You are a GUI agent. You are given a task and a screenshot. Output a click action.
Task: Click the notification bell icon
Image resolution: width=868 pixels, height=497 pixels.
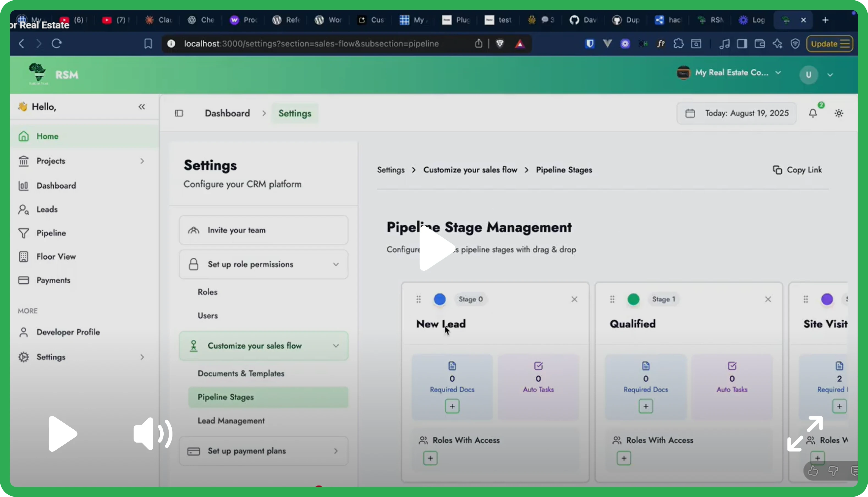[x=813, y=113]
